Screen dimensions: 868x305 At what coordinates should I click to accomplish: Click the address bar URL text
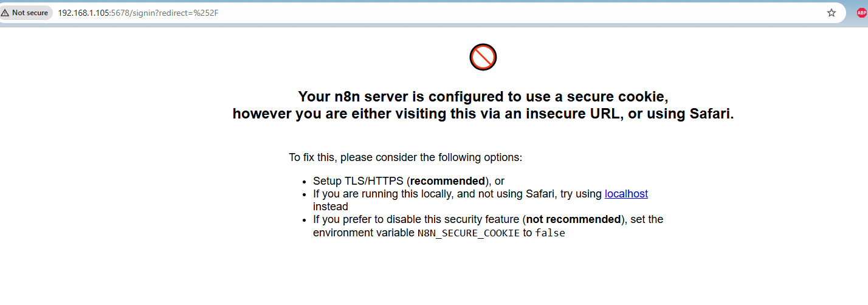(x=138, y=13)
